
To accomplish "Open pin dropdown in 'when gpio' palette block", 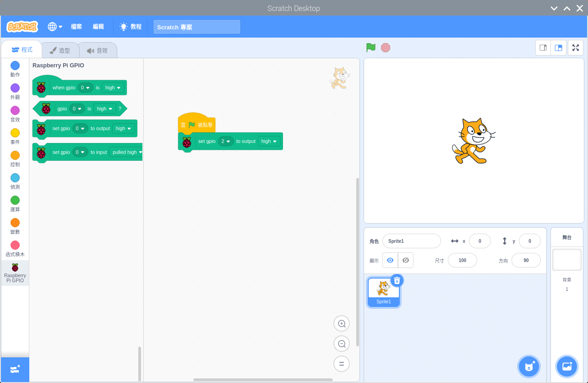I will pos(85,88).
